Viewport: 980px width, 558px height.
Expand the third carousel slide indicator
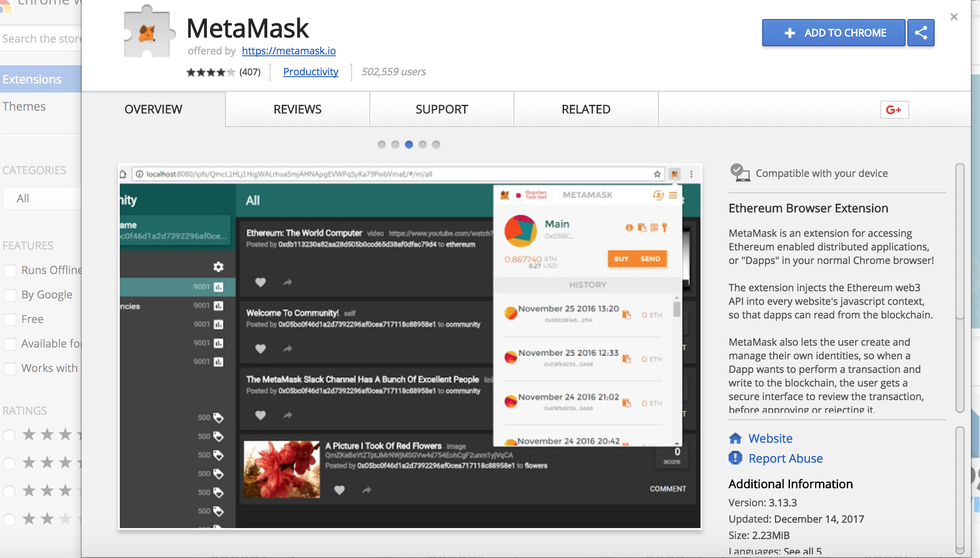(x=409, y=144)
